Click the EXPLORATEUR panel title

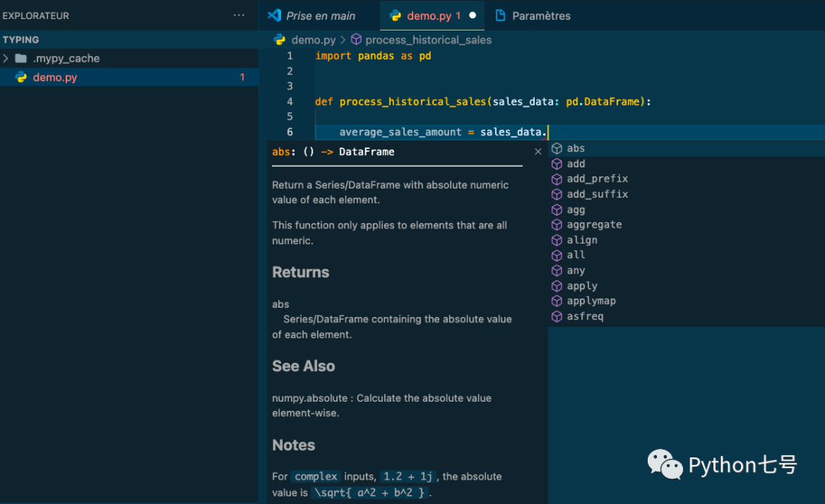point(36,16)
